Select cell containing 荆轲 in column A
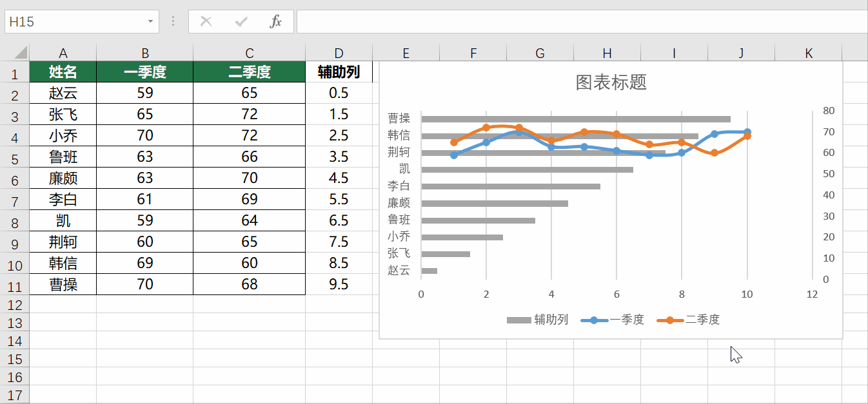This screenshot has height=404, width=868. 63,242
